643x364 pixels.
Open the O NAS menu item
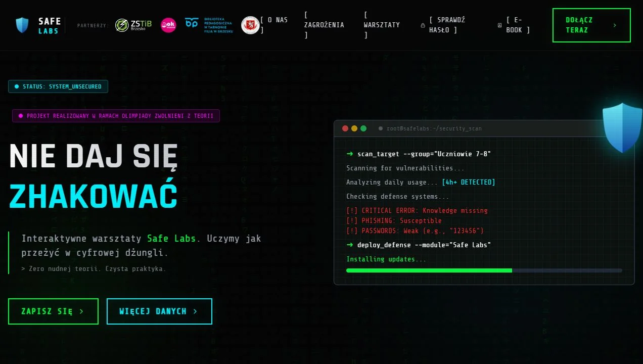274,25
